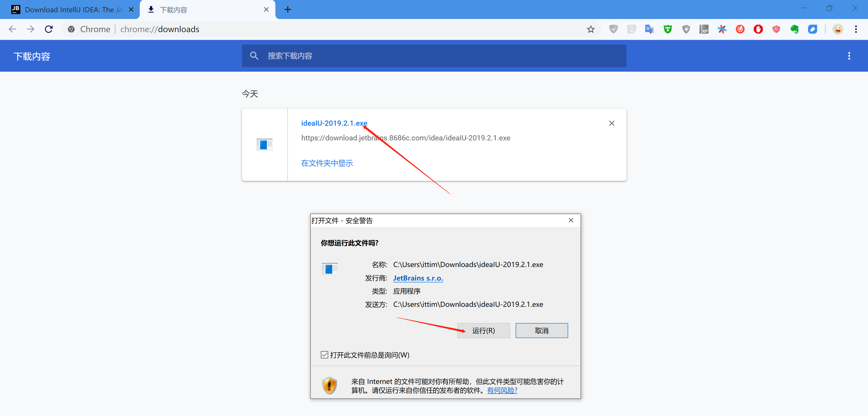Open the 有何风险? link

coord(502,390)
